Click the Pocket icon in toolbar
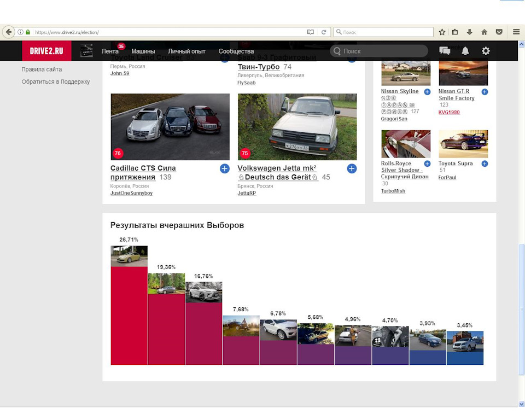Screen dimensions: 525x420 click(x=499, y=32)
